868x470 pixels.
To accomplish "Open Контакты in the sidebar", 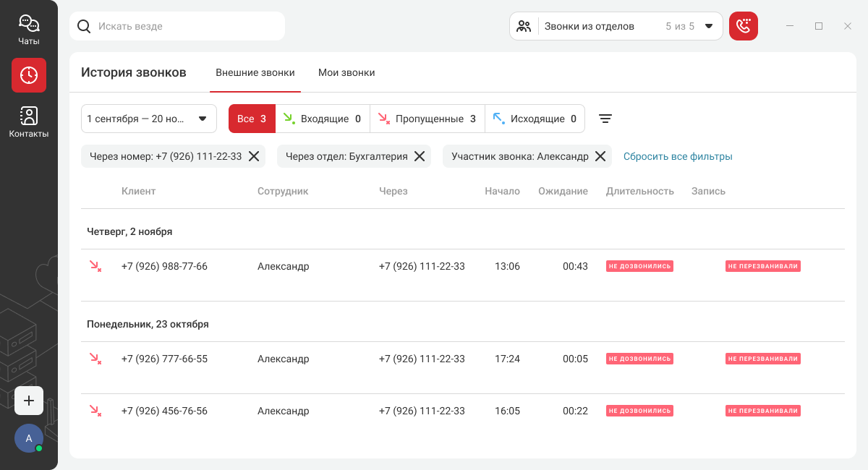I will (29, 122).
